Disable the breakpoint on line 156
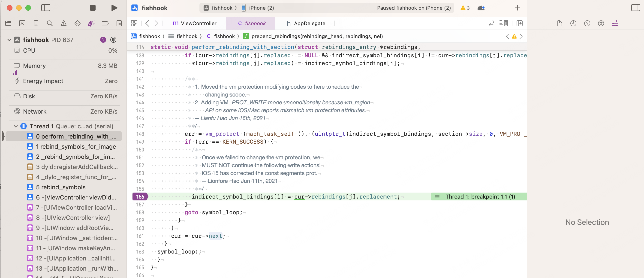Viewport: 644px width, 278px height. pos(140,197)
